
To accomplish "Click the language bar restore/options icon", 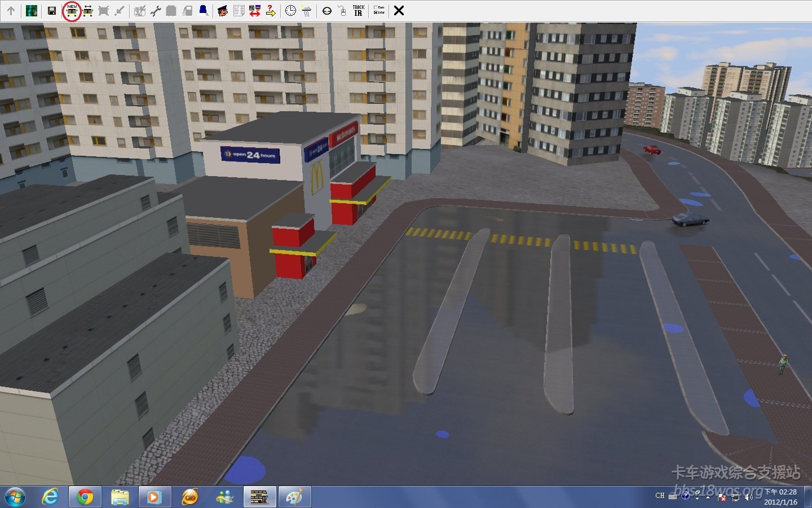I will pos(698,493).
